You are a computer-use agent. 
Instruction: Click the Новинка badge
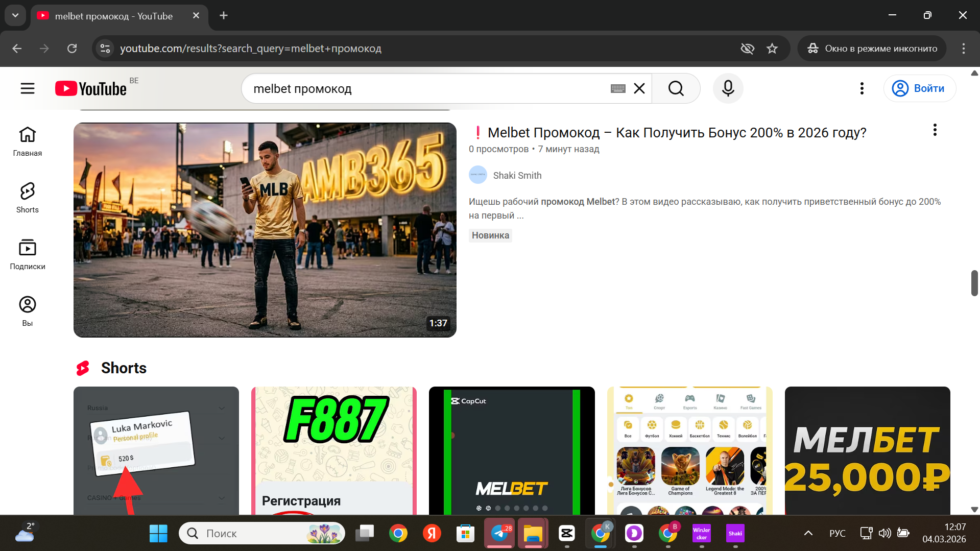coord(490,235)
